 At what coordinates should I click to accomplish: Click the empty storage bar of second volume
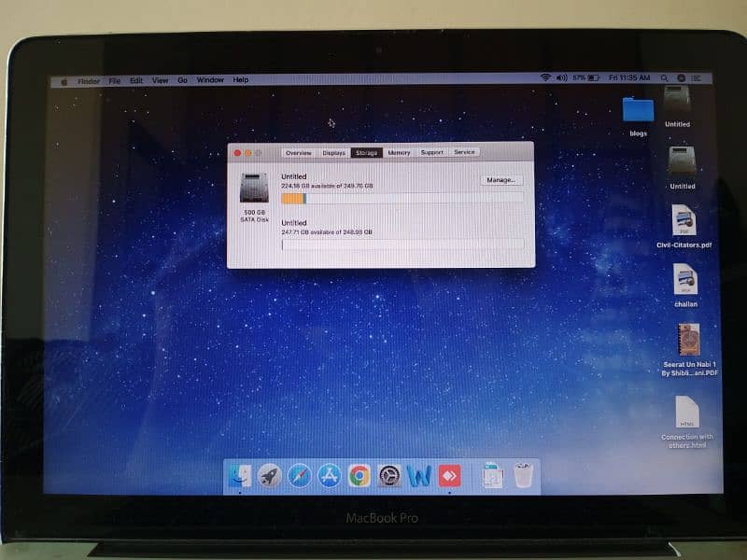[x=403, y=245]
